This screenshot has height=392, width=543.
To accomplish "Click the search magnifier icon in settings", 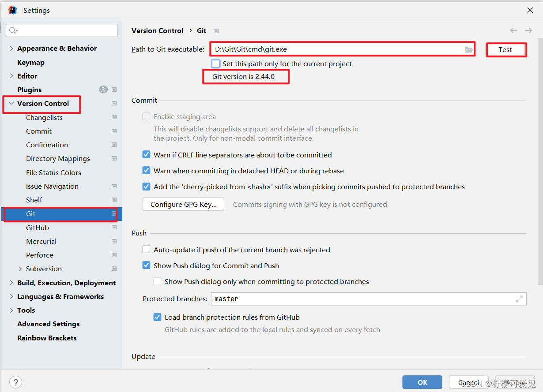I will 13,30.
